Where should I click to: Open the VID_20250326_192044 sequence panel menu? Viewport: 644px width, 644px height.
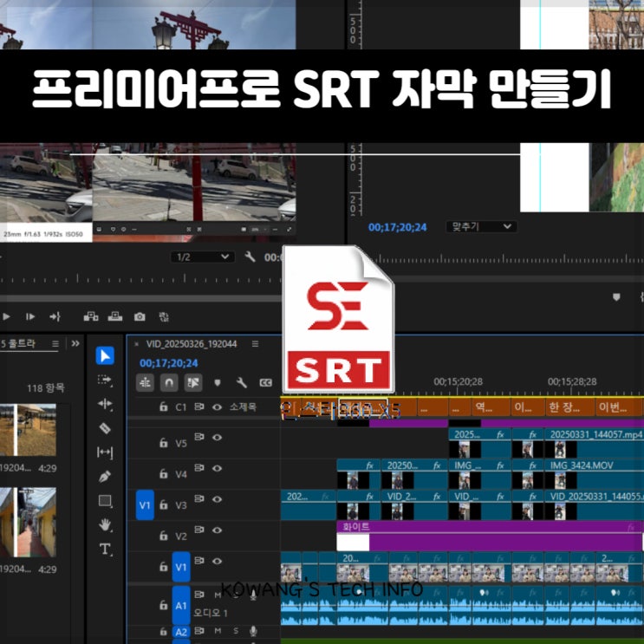(255, 344)
